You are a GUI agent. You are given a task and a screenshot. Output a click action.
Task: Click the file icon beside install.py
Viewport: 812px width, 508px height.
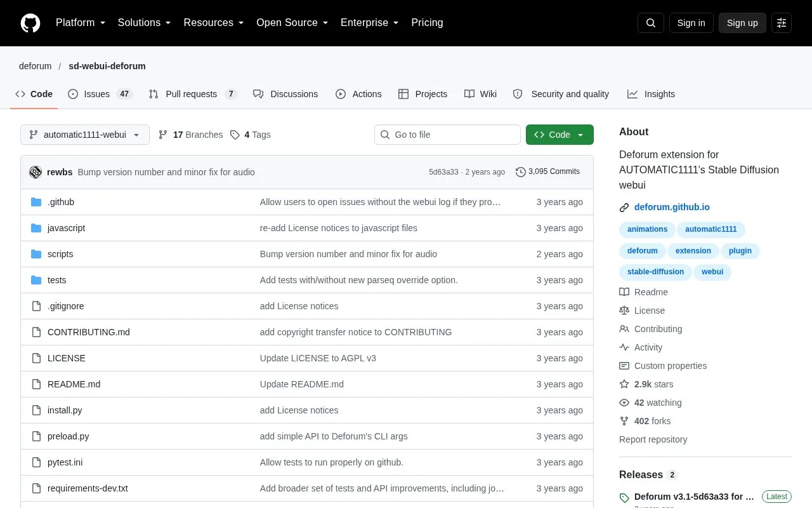click(36, 410)
